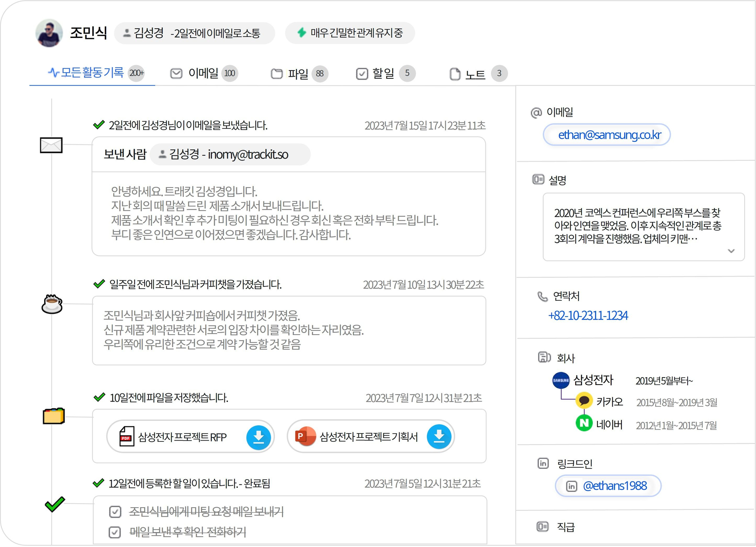Uncheck 조민식님에게 미팅 요청 메일 보내기
This screenshot has width=756, height=547.
115,512
